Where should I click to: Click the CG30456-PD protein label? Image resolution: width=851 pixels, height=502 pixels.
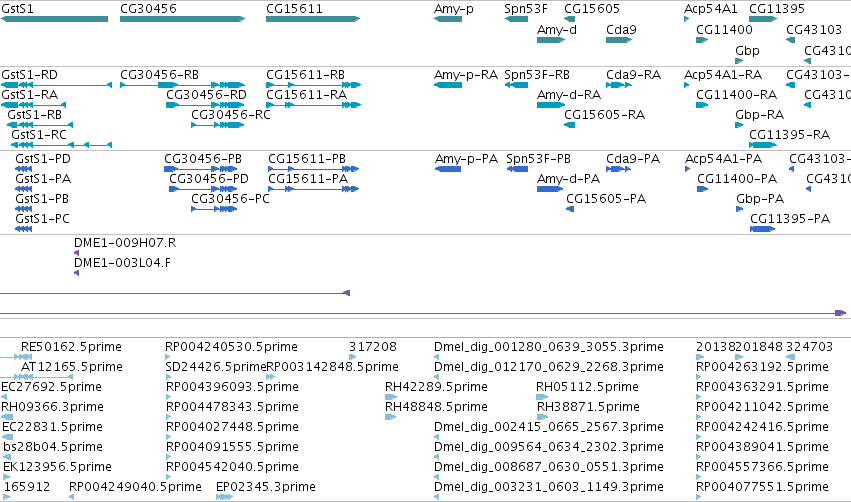coord(209,179)
